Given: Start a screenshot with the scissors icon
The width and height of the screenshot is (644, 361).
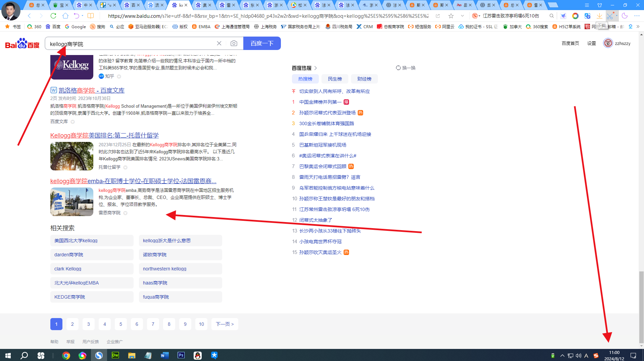Looking at the screenshot, I should point(610,16).
